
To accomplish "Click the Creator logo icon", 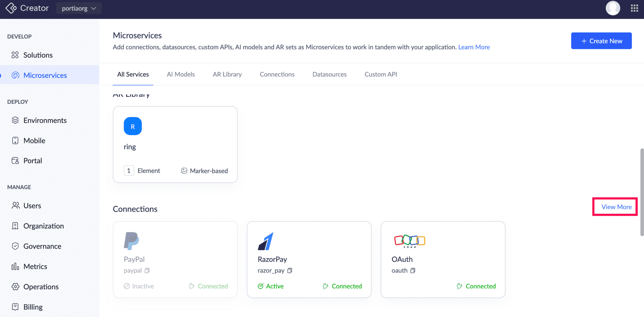I will pos(11,8).
